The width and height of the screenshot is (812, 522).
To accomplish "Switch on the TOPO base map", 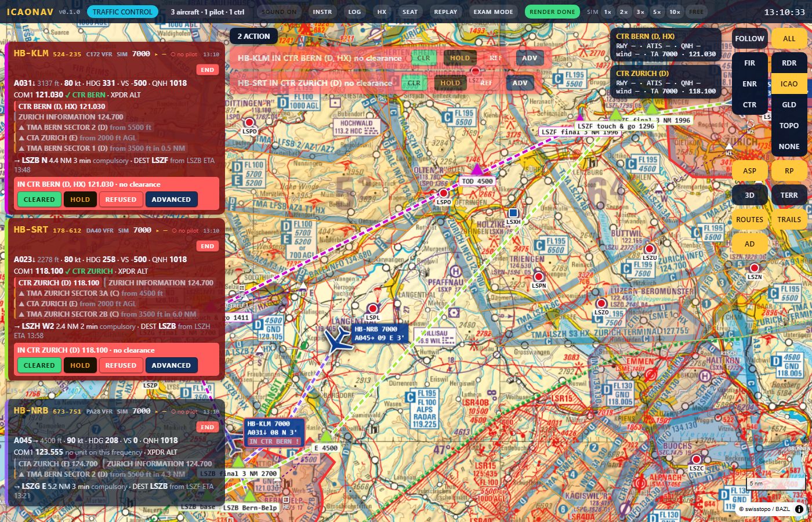I will (789, 126).
